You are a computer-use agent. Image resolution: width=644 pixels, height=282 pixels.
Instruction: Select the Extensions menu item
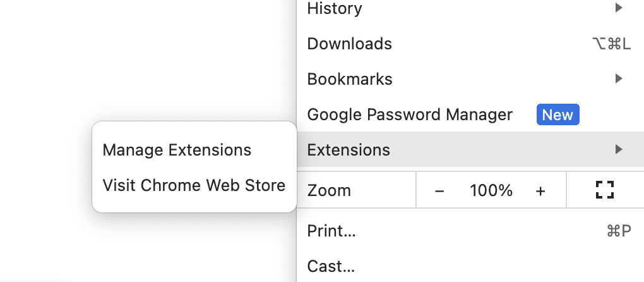349,150
